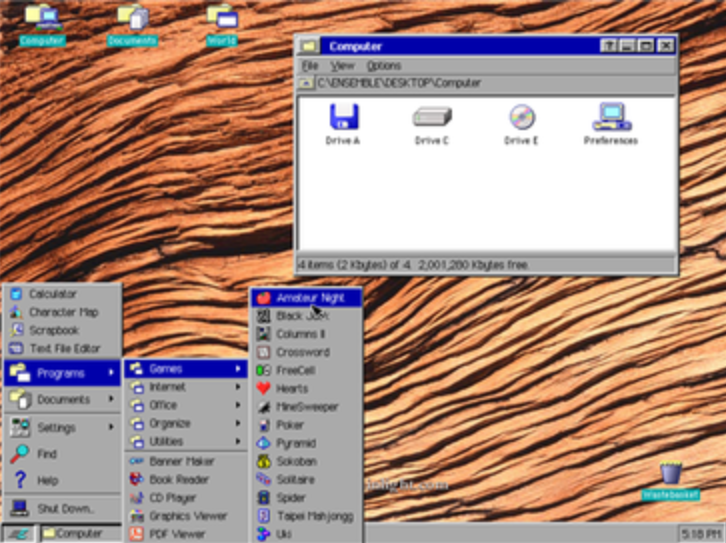Expand the Utilities submenu
The image size is (726, 543).
click(x=186, y=441)
